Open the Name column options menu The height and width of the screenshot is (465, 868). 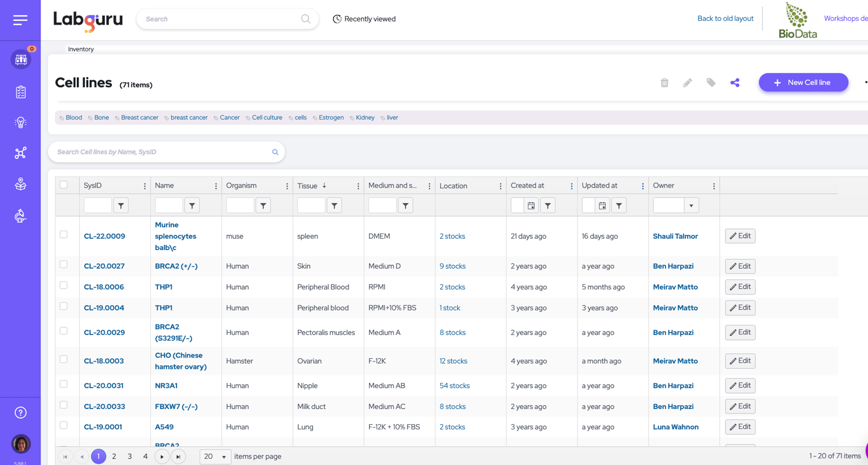pos(216,186)
